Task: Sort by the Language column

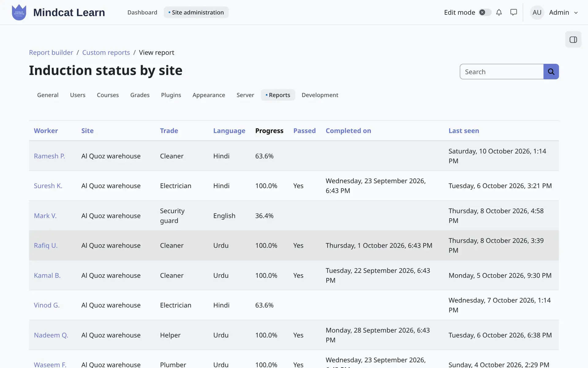Action: (x=229, y=131)
